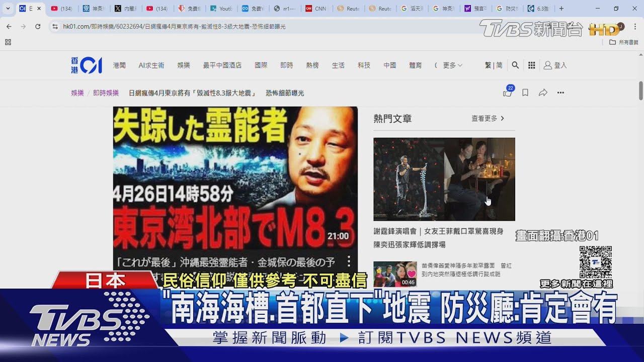
Task: Open the tab search chevron dropdown
Action: point(8,9)
